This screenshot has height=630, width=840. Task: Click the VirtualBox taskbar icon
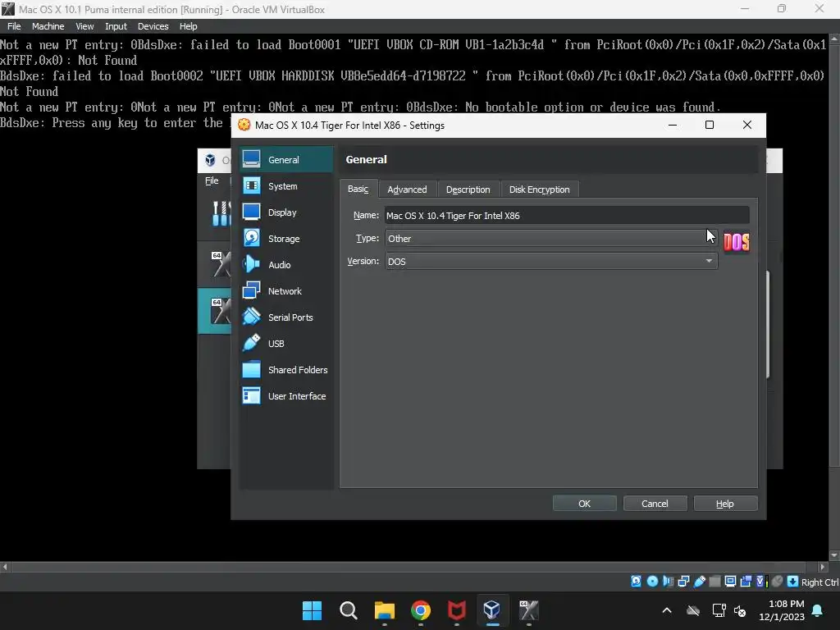492,610
